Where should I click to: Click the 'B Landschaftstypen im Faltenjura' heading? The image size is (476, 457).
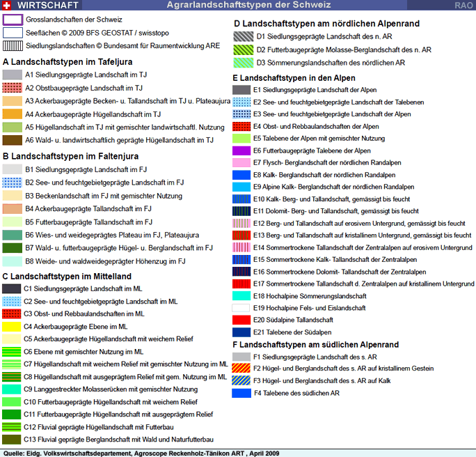tap(70, 156)
